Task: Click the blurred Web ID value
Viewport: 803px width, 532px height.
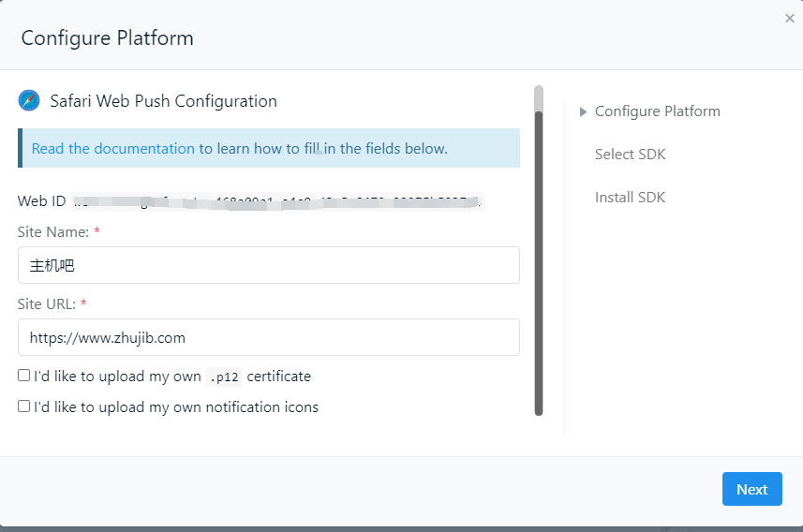Action: click(277, 201)
